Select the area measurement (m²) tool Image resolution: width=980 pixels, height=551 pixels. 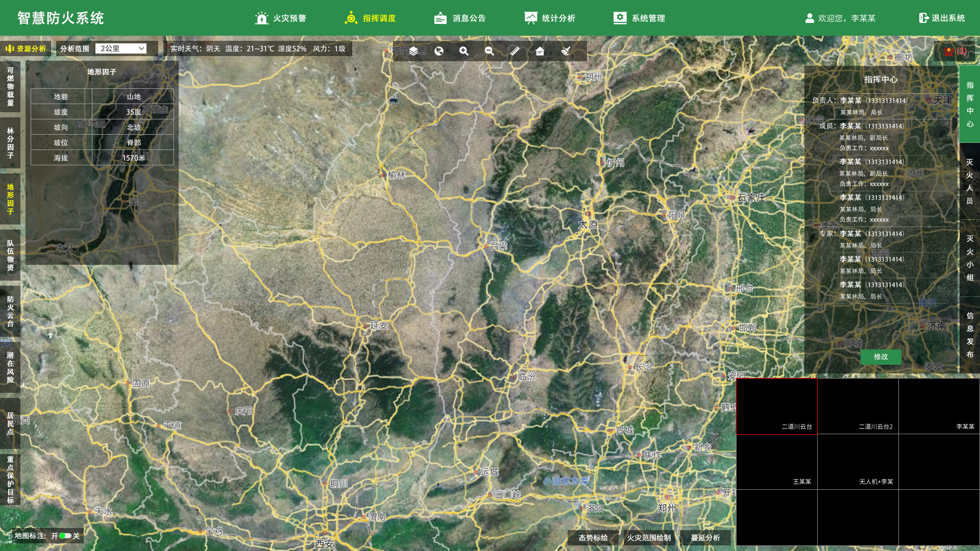[540, 51]
